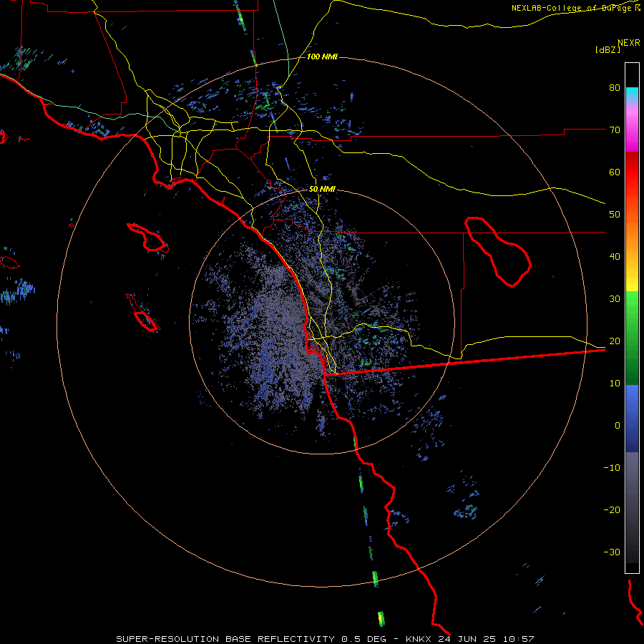Click the [dBZ] unit label
The width and height of the screenshot is (644, 644).
click(x=608, y=49)
